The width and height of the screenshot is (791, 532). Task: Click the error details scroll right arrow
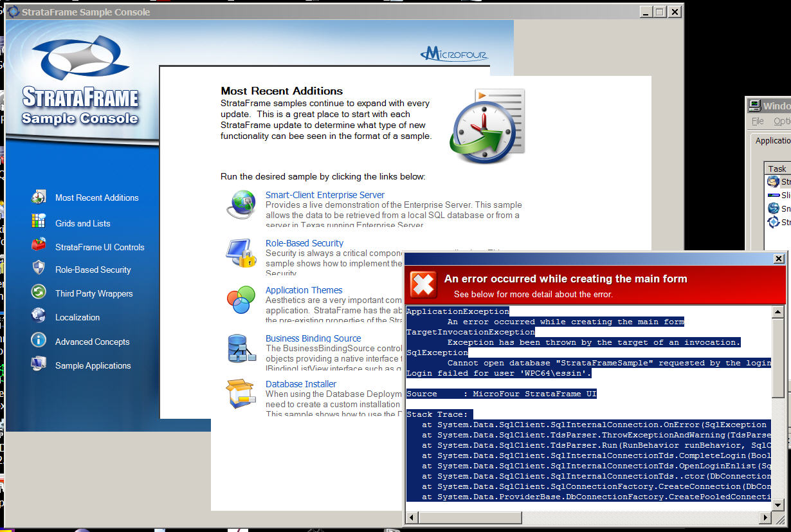765,518
